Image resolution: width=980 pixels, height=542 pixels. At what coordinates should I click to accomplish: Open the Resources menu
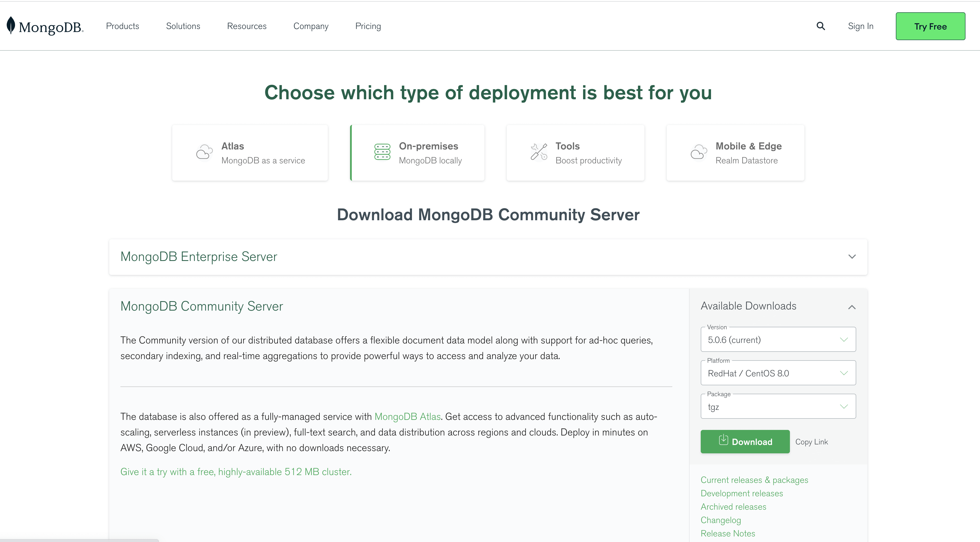[246, 26]
